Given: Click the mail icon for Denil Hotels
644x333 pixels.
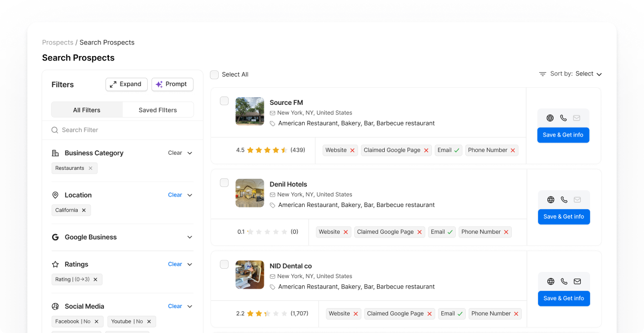Looking at the screenshot, I should 577,200.
